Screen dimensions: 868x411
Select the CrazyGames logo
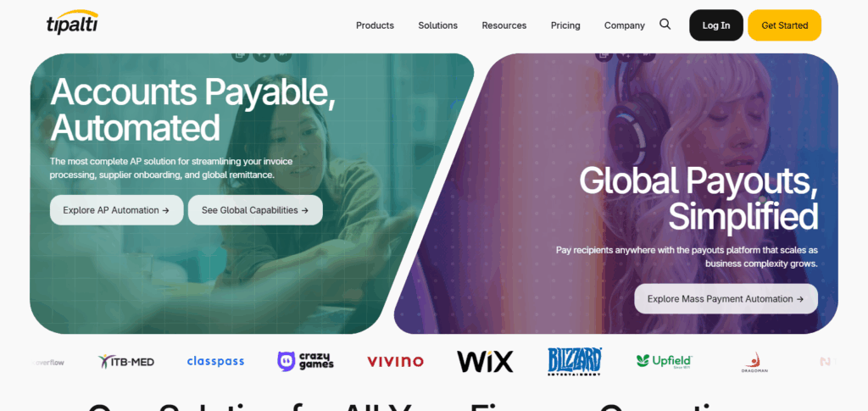tap(305, 361)
